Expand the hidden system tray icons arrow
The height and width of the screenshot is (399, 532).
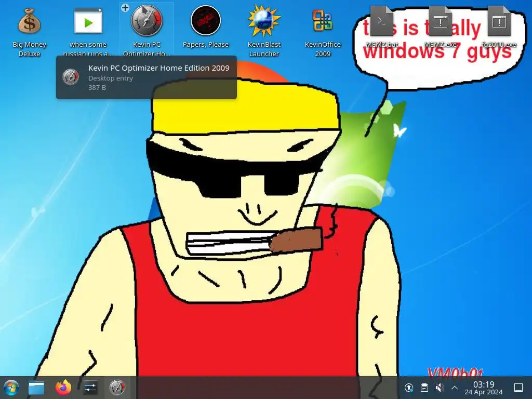455,388
